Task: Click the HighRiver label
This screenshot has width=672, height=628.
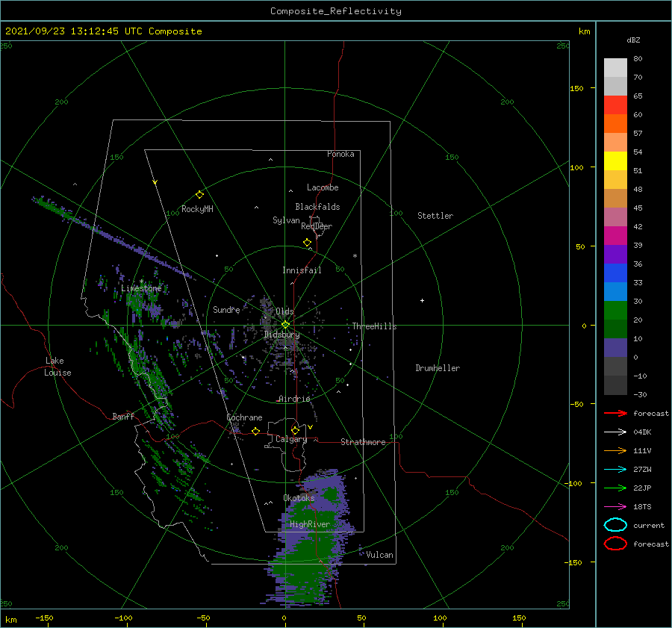Action: (310, 524)
